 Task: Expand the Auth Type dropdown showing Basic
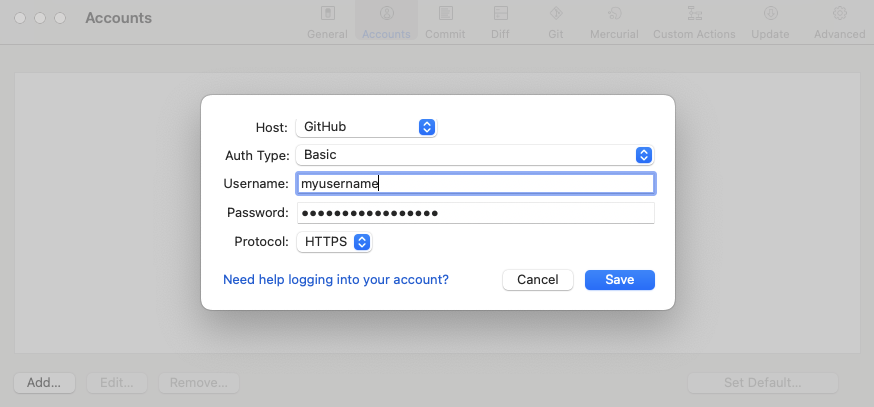(x=475, y=155)
